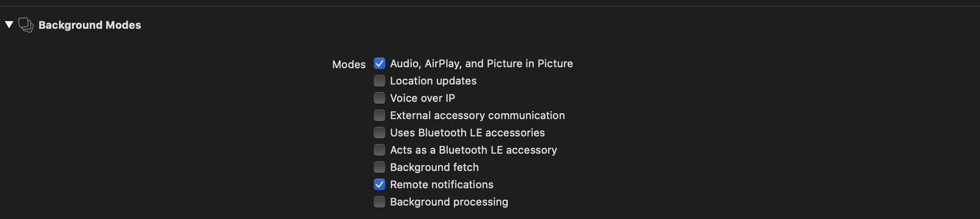980x219 pixels.
Task: Click the 'Background fetch' text label
Action: click(434, 167)
